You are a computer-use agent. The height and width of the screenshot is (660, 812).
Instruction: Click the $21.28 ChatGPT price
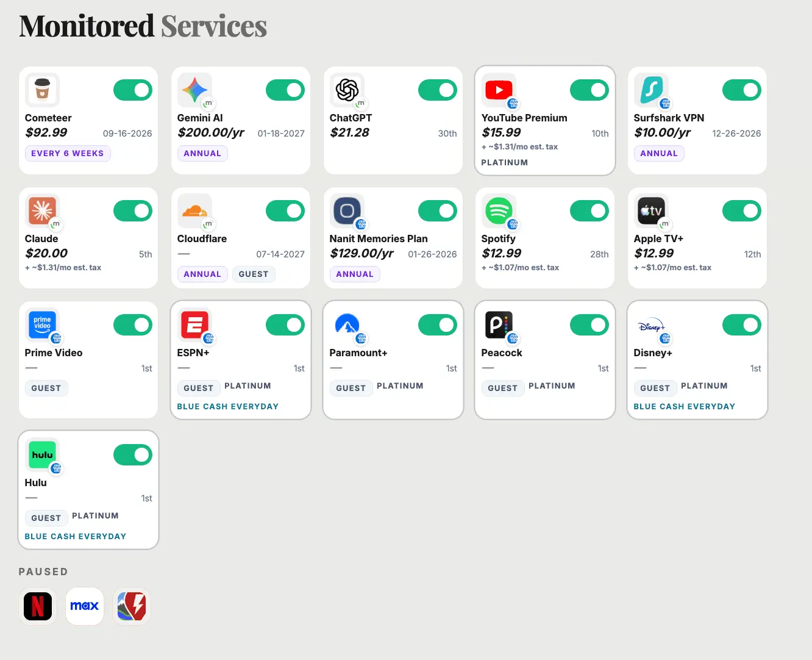tap(350, 132)
